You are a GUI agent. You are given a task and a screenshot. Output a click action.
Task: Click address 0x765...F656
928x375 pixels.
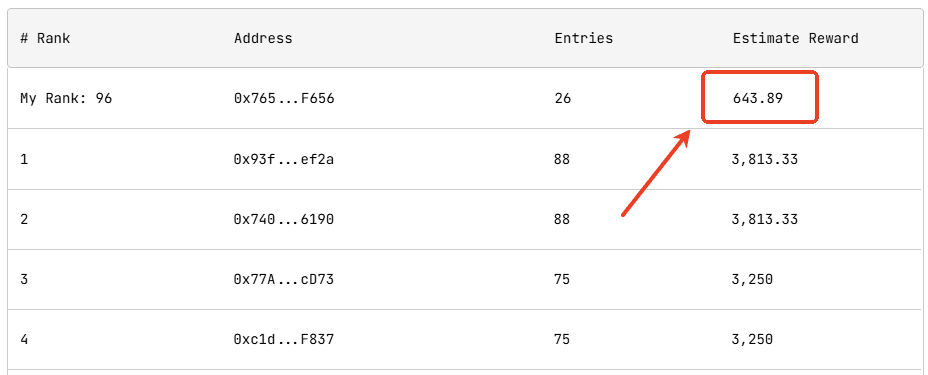coord(284,98)
